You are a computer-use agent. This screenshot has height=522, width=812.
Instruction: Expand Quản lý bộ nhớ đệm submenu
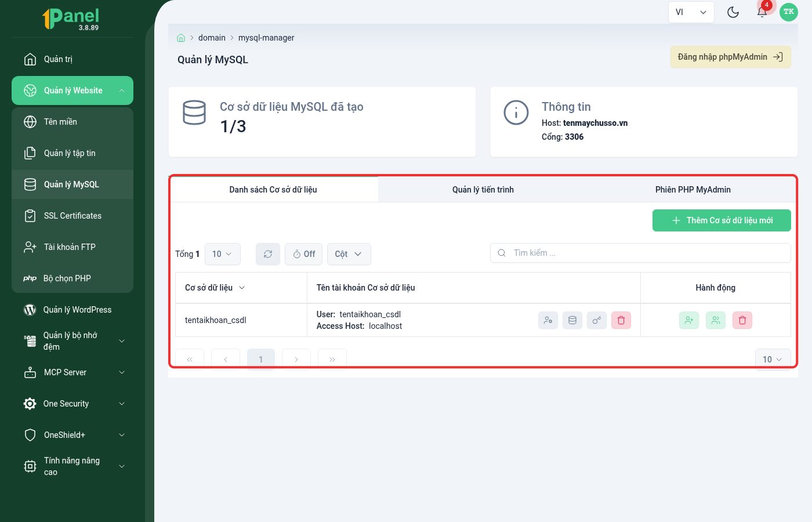click(72, 341)
